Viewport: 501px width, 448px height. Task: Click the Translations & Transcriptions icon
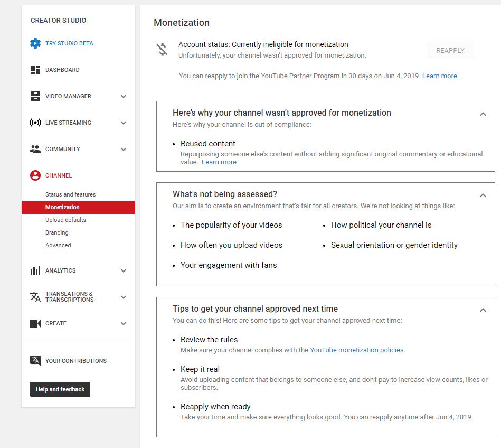35,297
